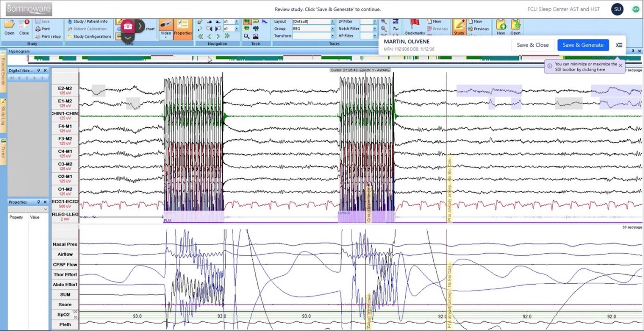Jump forward with the double-arrow navigation icon
644x331 pixels.
coord(227,36)
